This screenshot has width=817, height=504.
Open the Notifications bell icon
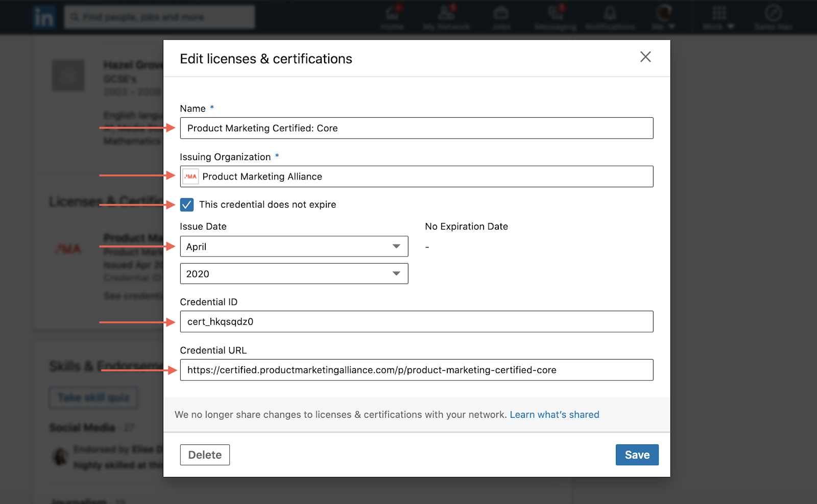pos(610,13)
